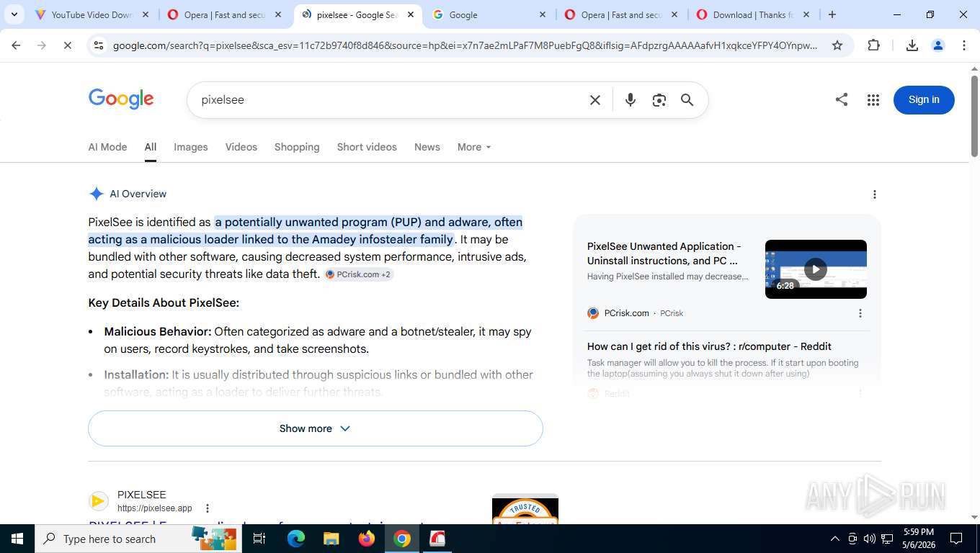The height and width of the screenshot is (553, 980).
Task: Launch Microsoft Edge from taskbar
Action: point(296,539)
